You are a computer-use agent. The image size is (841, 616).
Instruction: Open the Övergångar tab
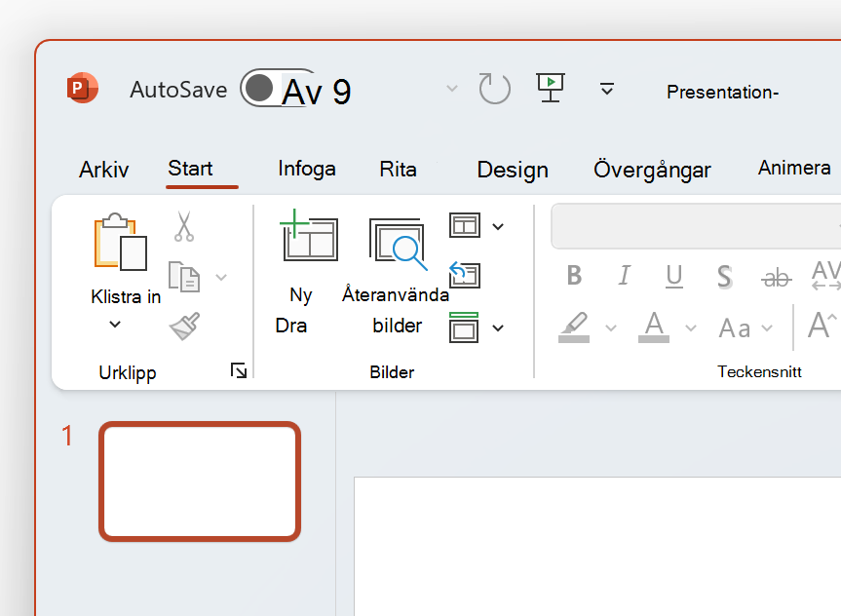(652, 171)
